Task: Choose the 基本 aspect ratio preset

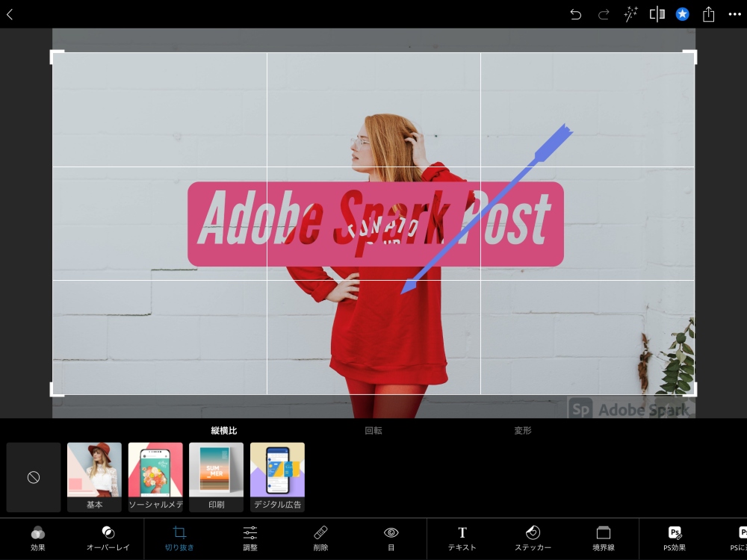Action: click(x=94, y=477)
